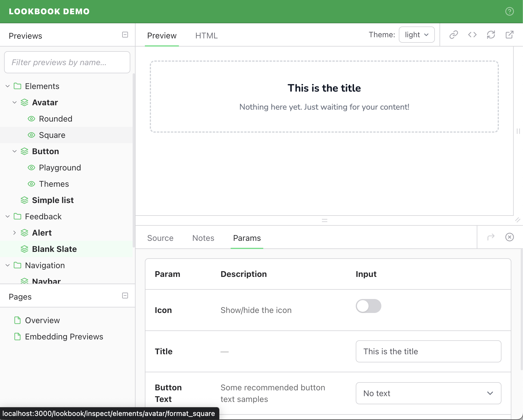Collapse the Button group chevron

pos(15,151)
